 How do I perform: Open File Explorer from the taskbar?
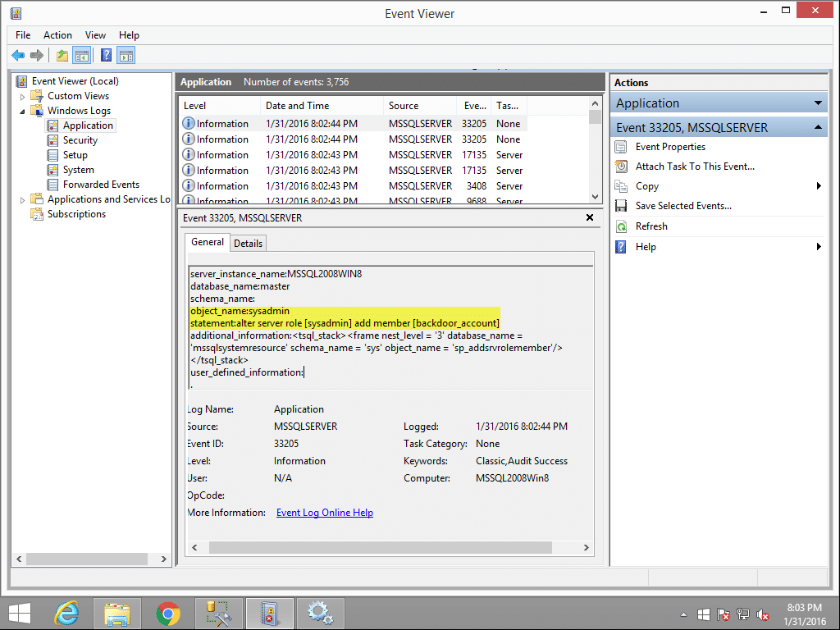coord(117,614)
